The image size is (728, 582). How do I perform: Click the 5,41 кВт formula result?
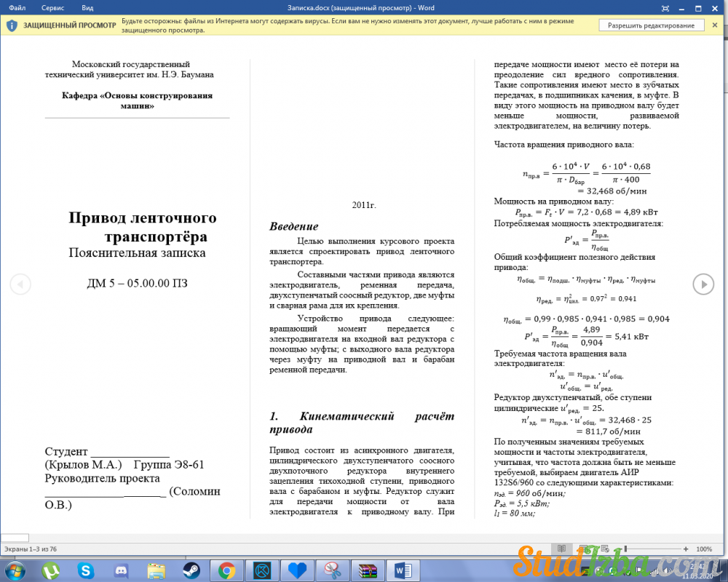(631, 337)
